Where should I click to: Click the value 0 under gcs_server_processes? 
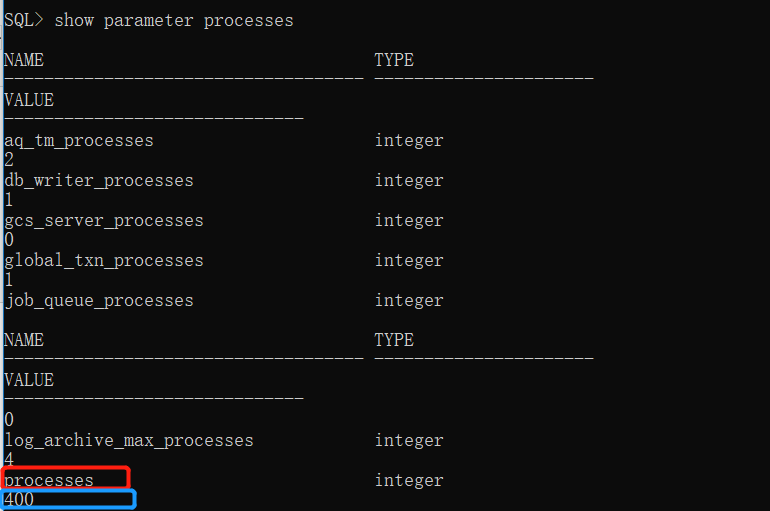point(9,240)
